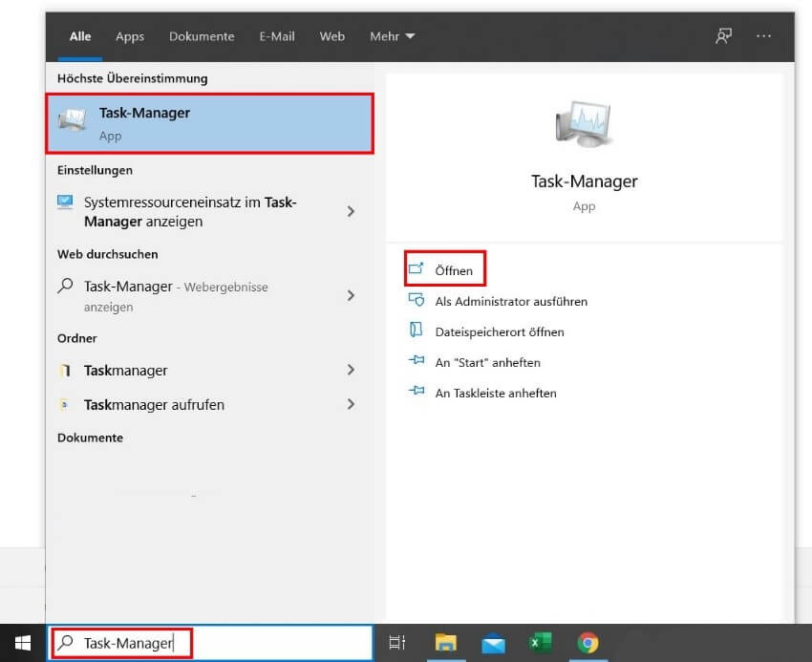Click the Task View taskbar icon
Screen dimensions: 812x662
click(x=396, y=643)
